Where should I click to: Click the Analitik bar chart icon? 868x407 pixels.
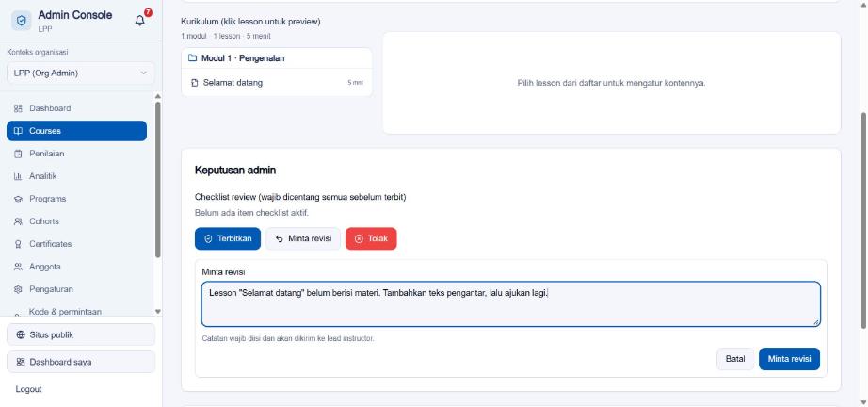(x=18, y=176)
